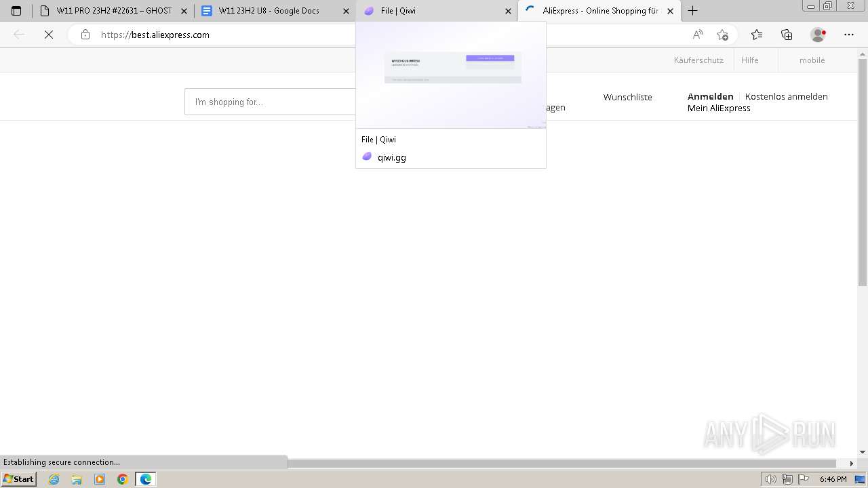Switch to W11 PRO 23H2 GHOST tab
The width and height of the screenshot is (868, 488).
click(113, 11)
